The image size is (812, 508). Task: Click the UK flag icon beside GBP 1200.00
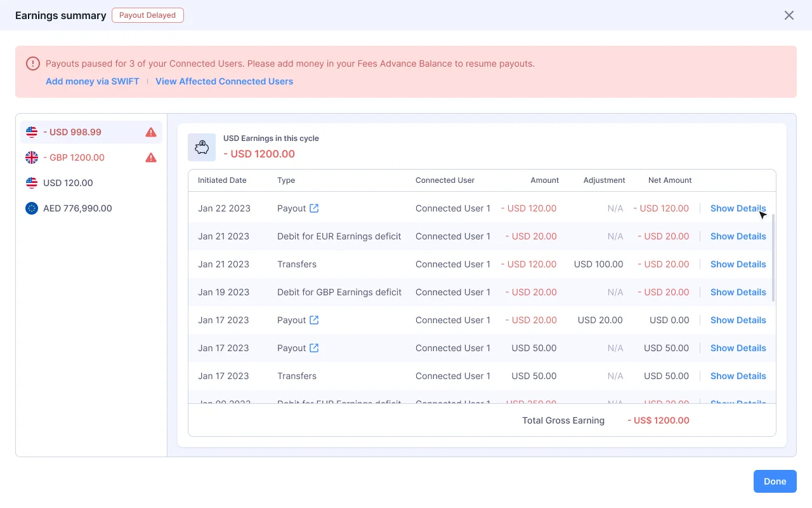click(32, 157)
